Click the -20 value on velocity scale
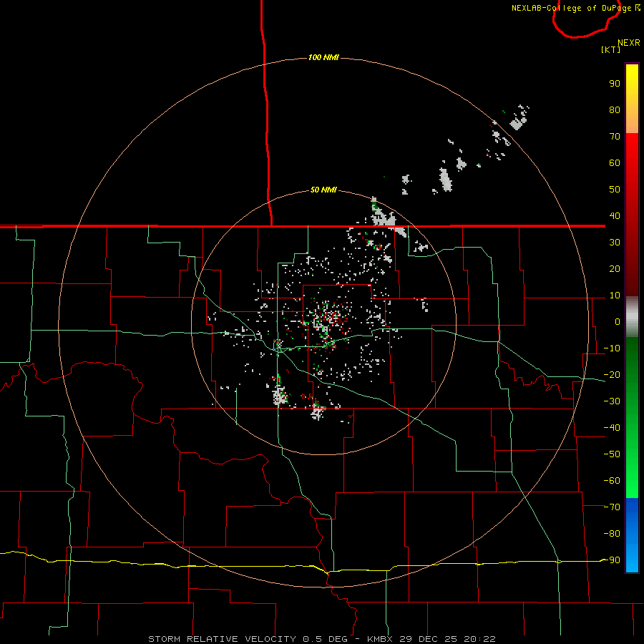Screen dimensions: 644x644 (x=612, y=375)
